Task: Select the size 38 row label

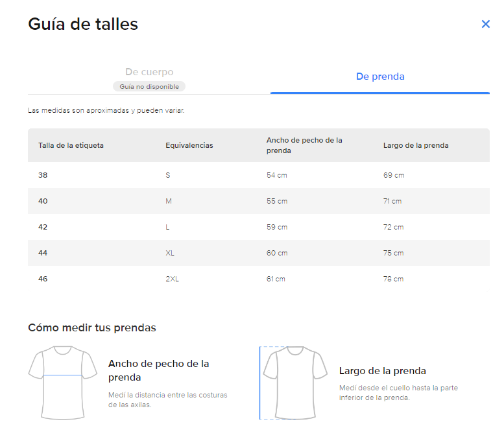Action: click(x=43, y=175)
